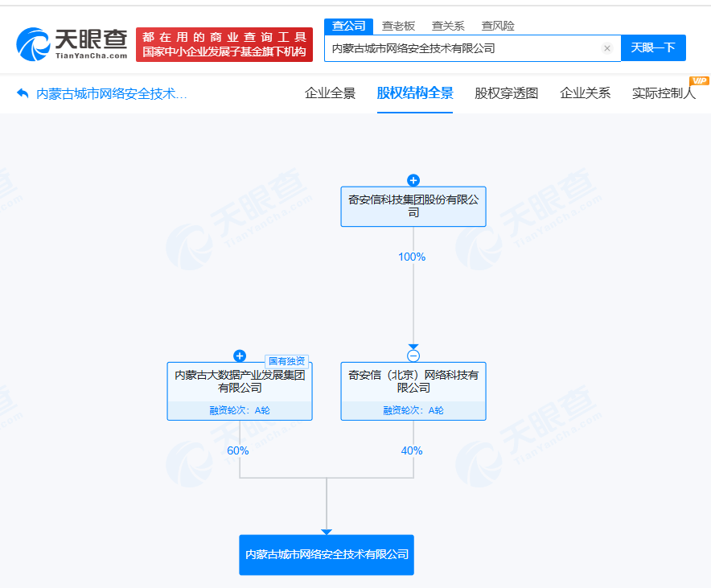711x588 pixels.
Task: Open the 股权穿透图 tab
Action: point(506,94)
